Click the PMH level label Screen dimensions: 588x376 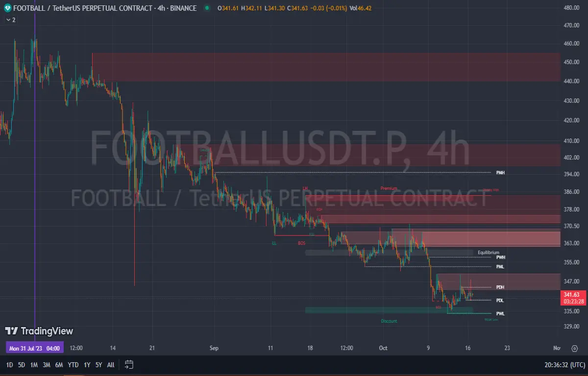[x=500, y=173]
